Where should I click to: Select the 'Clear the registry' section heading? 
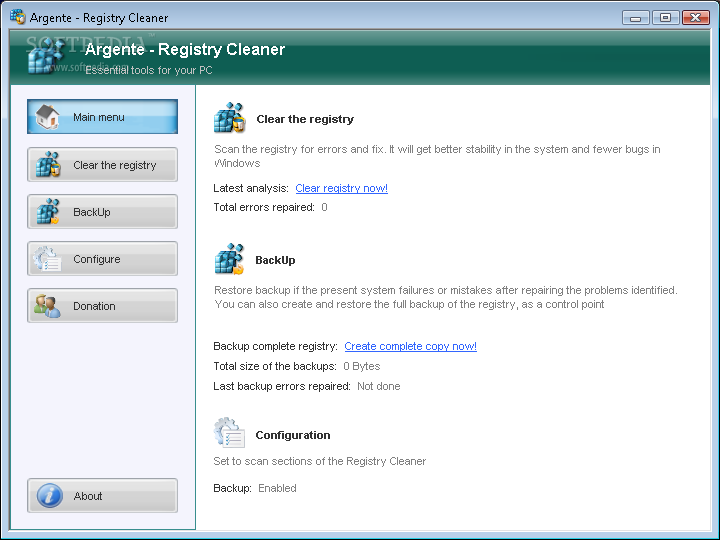click(305, 119)
